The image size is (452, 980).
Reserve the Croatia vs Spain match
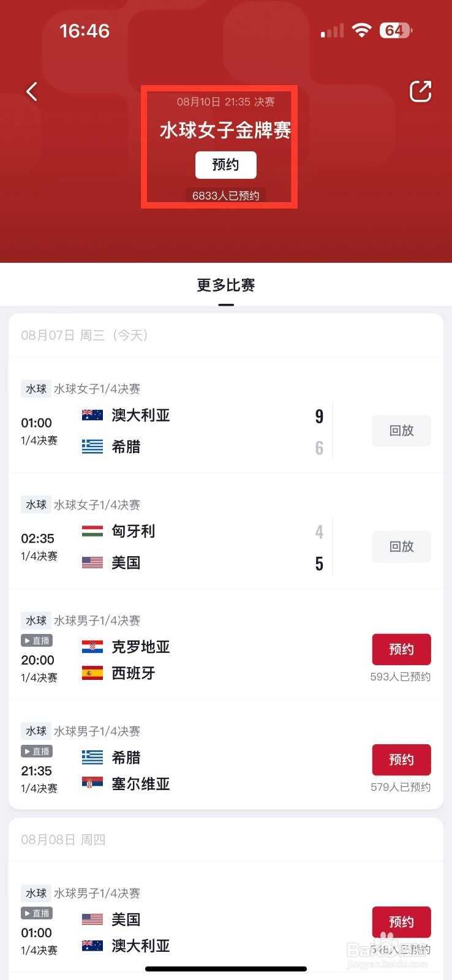point(402,649)
